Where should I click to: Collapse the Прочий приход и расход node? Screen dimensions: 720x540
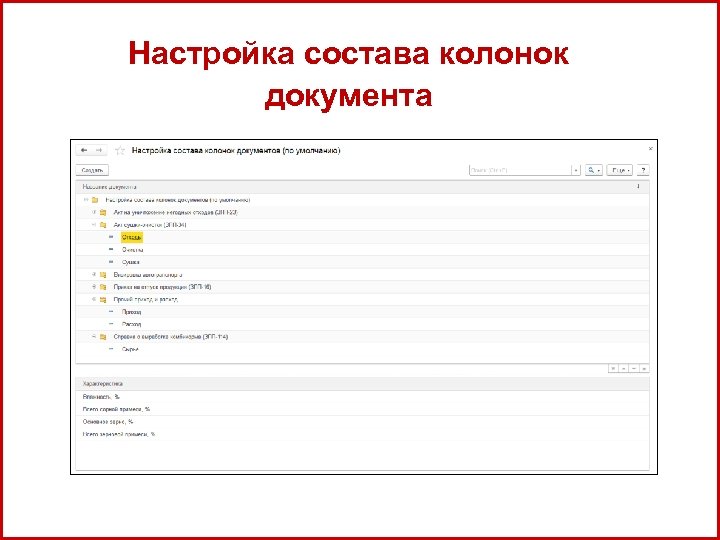pos(94,299)
